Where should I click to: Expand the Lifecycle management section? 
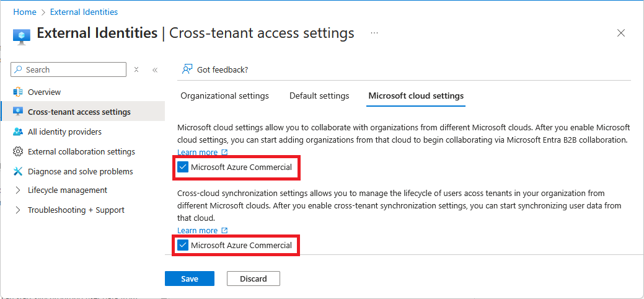click(18, 190)
